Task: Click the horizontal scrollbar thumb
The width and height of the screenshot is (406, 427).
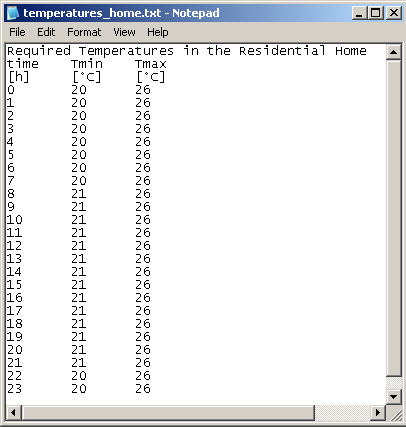Action: 168,413
